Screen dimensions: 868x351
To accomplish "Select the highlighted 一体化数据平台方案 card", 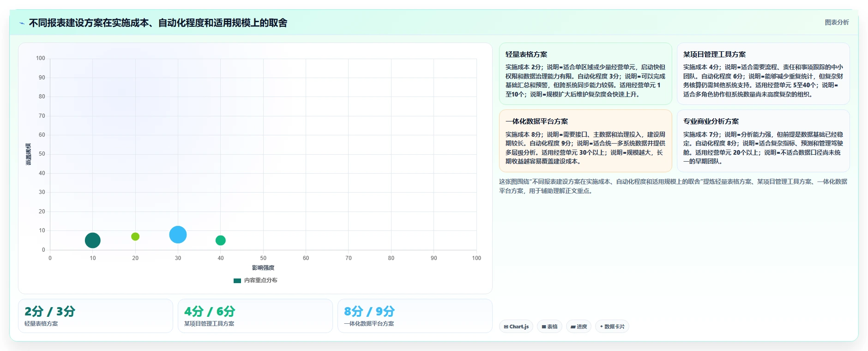I will point(585,141).
